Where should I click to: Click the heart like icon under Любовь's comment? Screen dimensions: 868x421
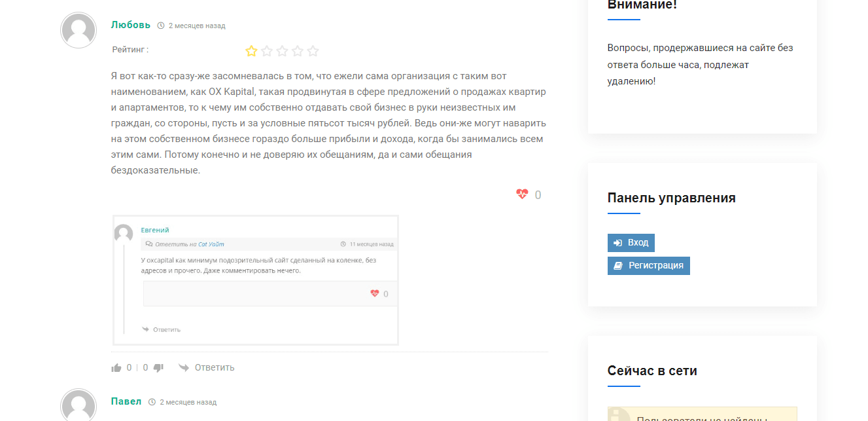point(521,194)
